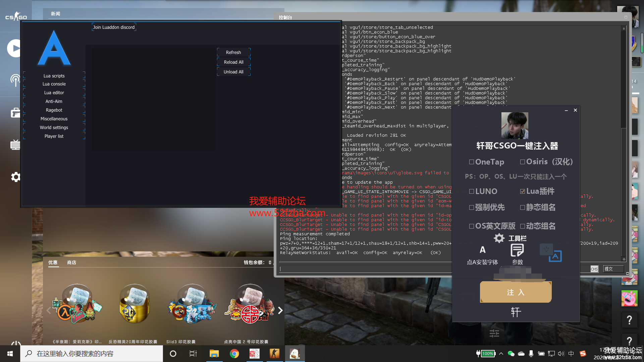
Task: Click the A font install icon
Action: 482,250
